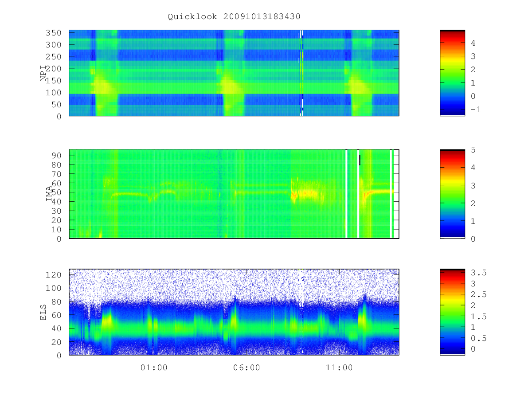
Task: Click the 1.5 label on ELS color bar
Action: coord(478,316)
